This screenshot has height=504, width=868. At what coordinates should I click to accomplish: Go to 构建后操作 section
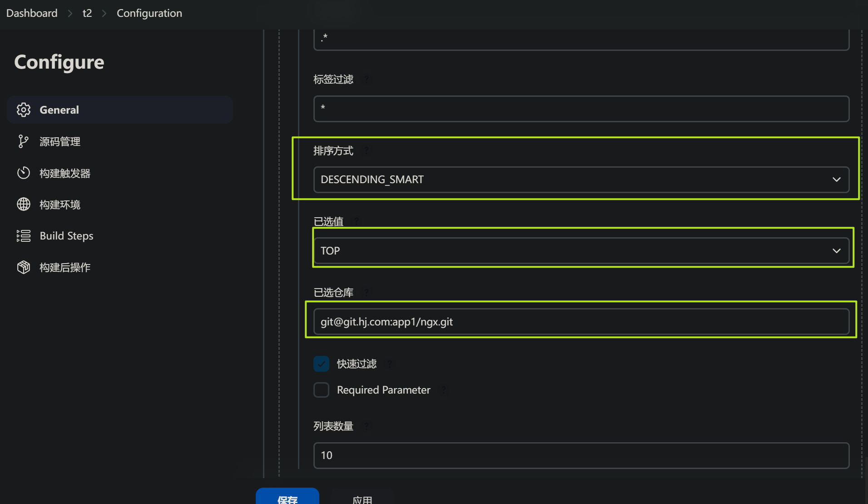pos(120,267)
